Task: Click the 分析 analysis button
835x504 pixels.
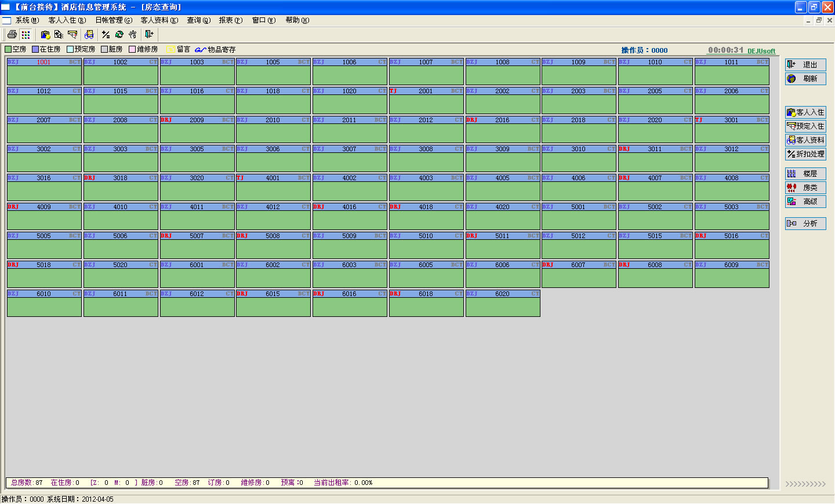Action: coord(805,223)
